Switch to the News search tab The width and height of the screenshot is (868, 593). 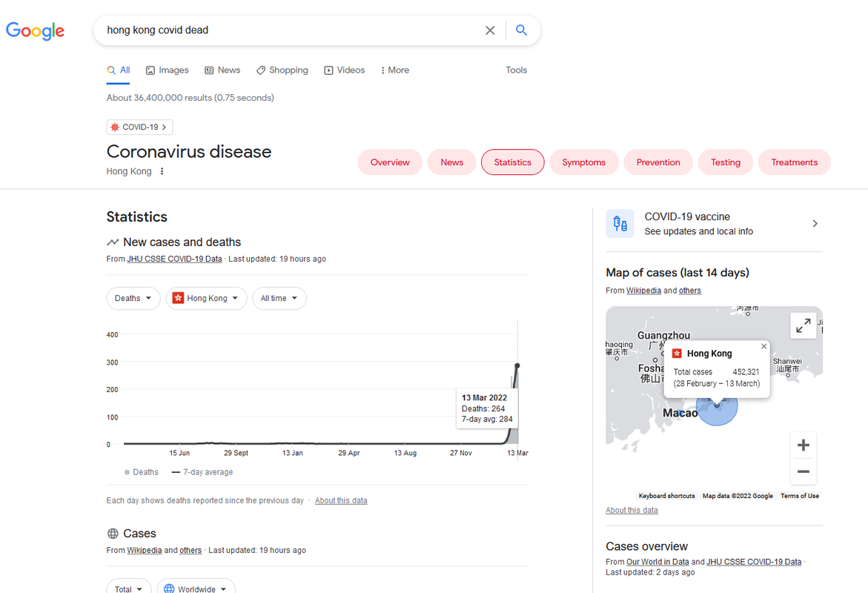click(x=222, y=70)
